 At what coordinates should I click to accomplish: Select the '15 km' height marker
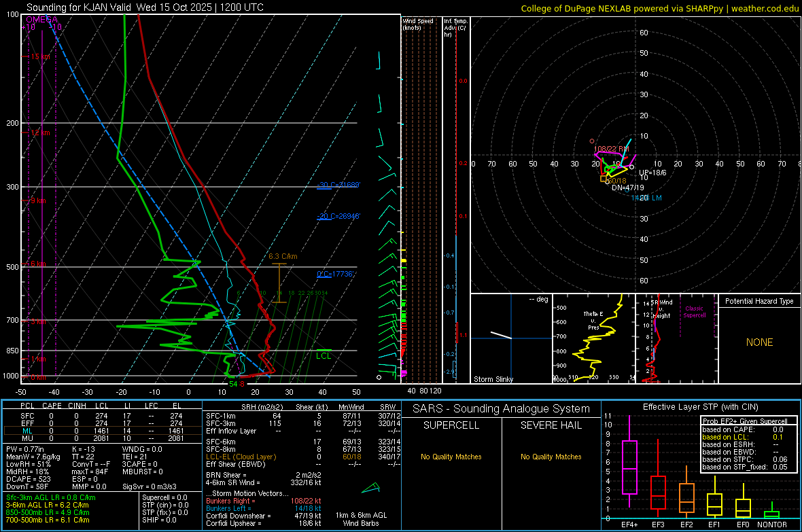click(40, 56)
